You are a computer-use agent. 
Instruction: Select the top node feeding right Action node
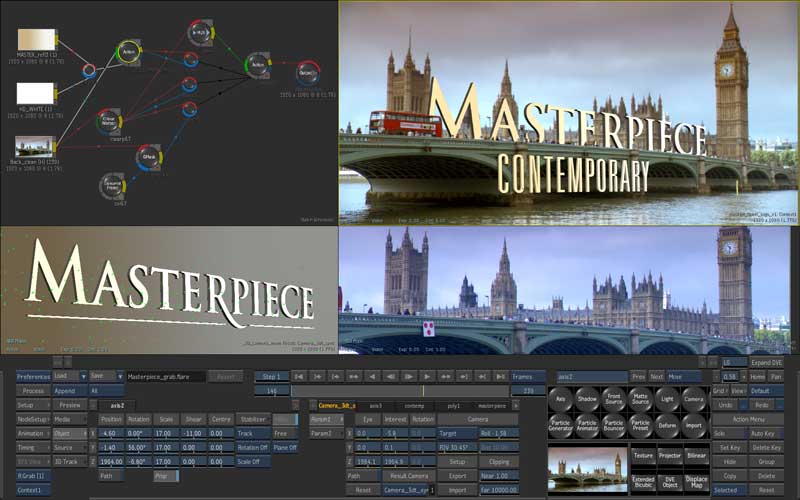tap(201, 32)
